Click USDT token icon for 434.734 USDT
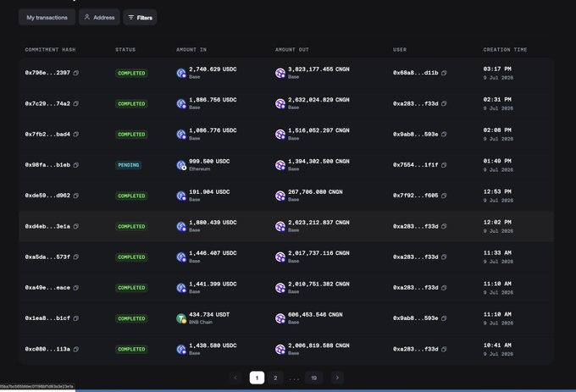This screenshot has width=576, height=392. (181, 318)
